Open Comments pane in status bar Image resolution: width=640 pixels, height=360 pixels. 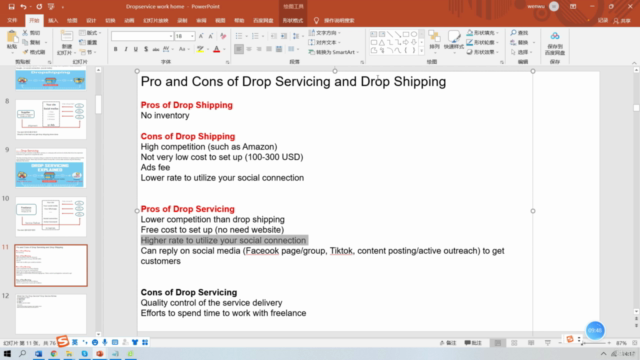coord(473,343)
